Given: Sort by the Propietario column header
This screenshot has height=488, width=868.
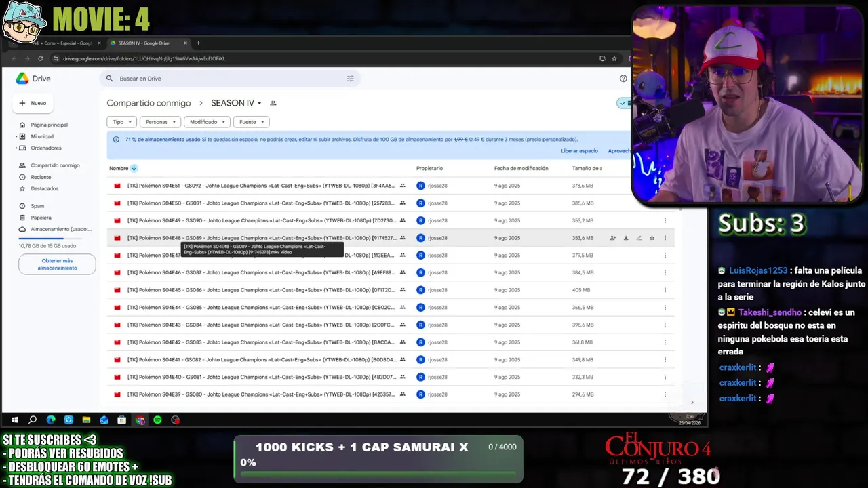Looking at the screenshot, I should tap(429, 168).
